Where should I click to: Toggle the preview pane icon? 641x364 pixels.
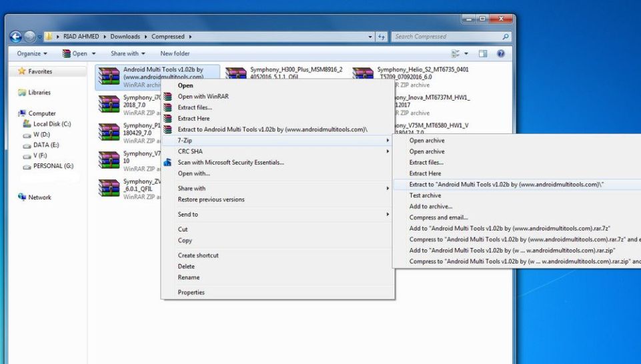coord(483,53)
